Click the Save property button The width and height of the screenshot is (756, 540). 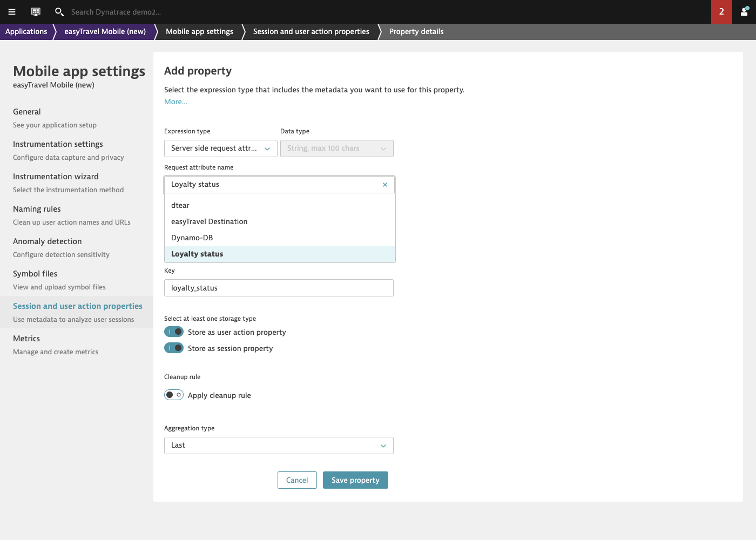pyautogui.click(x=355, y=480)
